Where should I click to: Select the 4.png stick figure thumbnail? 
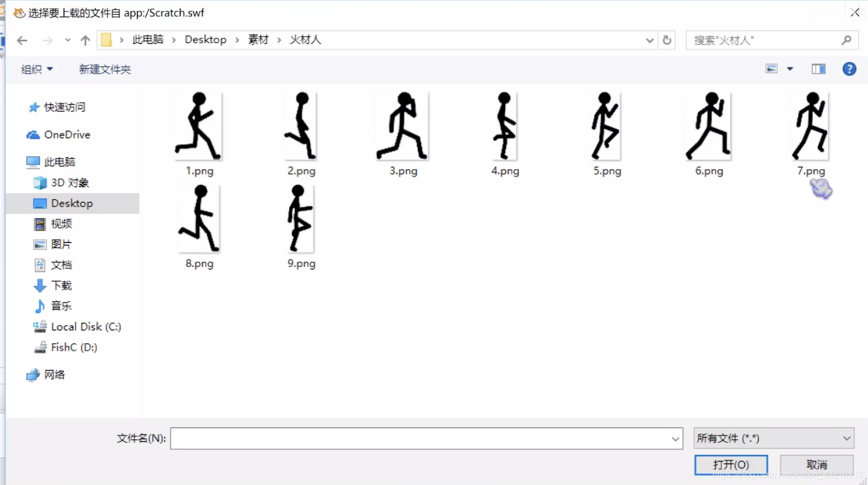point(504,126)
